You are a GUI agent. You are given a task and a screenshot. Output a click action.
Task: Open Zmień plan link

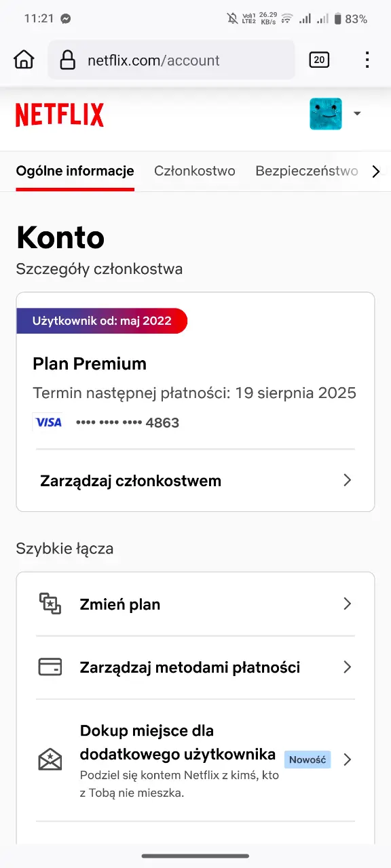[195, 604]
